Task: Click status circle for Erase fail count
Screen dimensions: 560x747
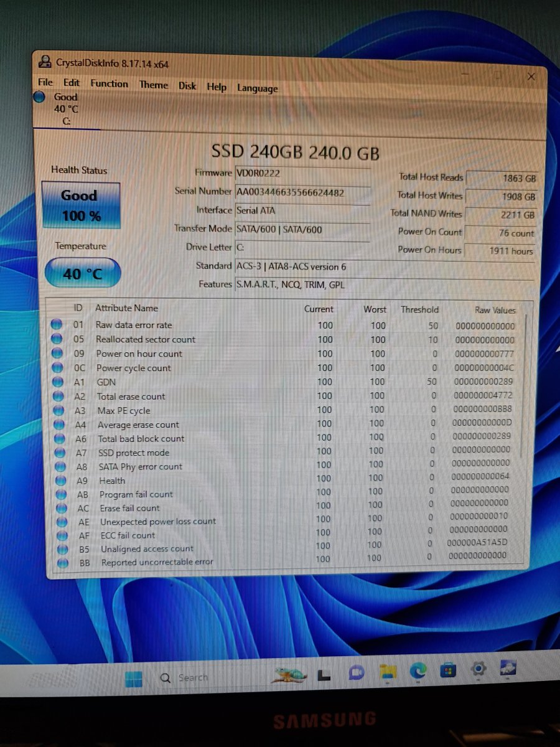Action: (62, 508)
